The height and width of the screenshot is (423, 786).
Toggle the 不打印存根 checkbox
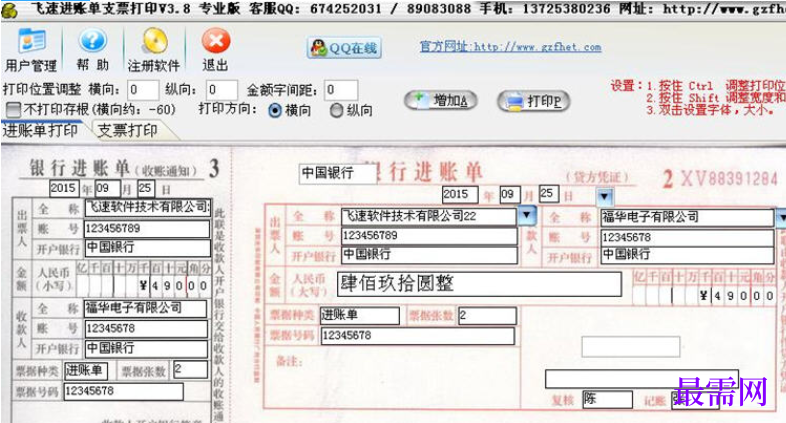pos(13,109)
